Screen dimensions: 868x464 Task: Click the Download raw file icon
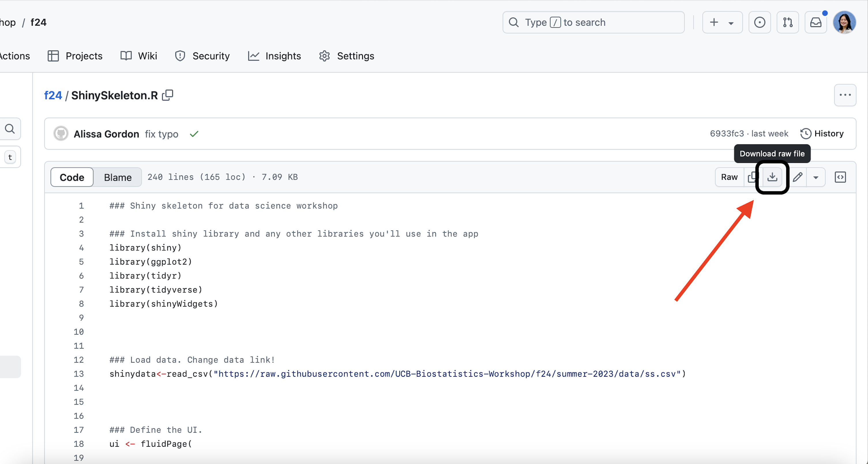(x=772, y=177)
